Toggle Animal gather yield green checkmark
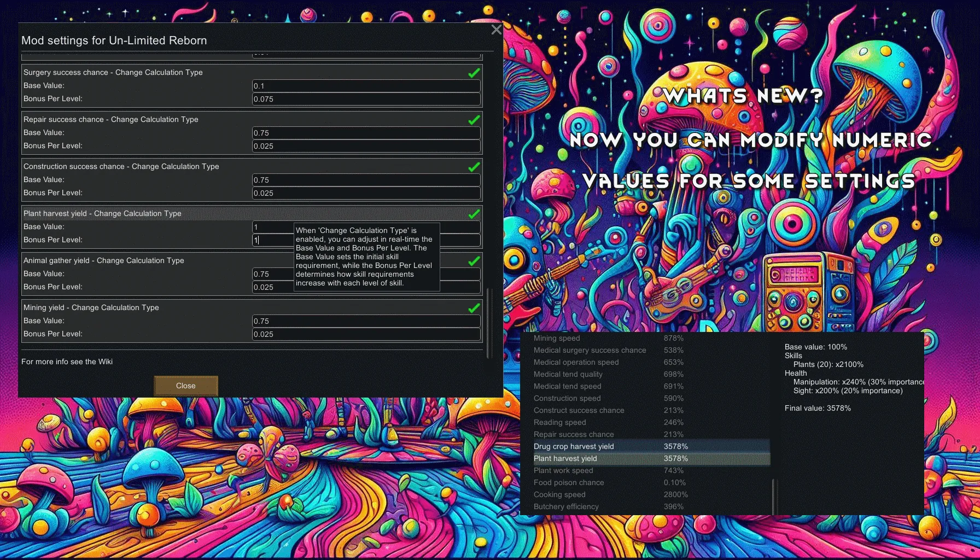The width and height of the screenshot is (980, 560). (x=474, y=261)
